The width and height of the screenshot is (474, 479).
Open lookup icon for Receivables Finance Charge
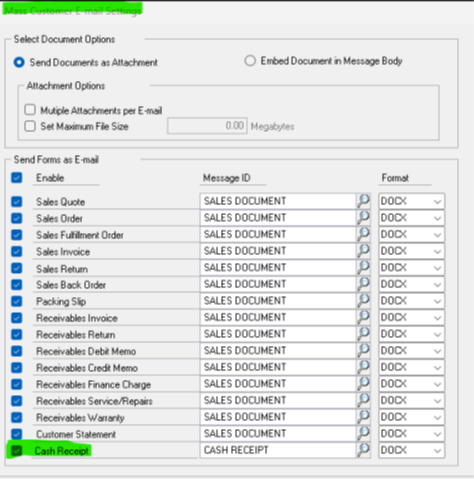[x=363, y=384]
